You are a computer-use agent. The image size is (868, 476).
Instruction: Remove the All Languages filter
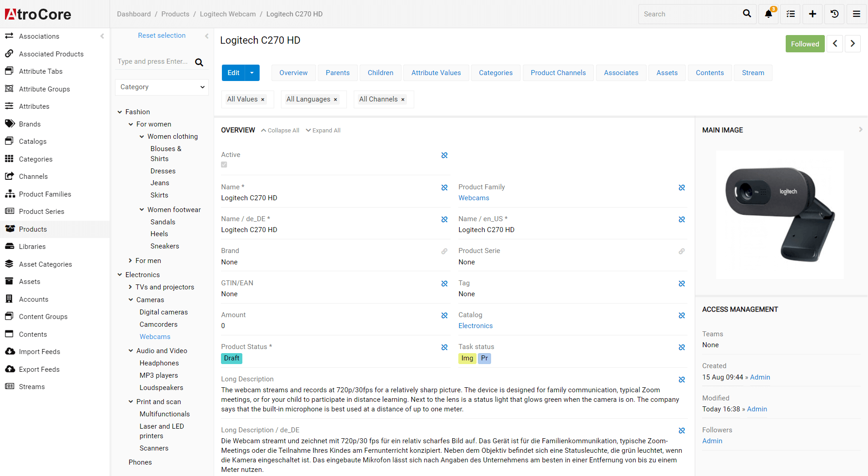point(336,100)
